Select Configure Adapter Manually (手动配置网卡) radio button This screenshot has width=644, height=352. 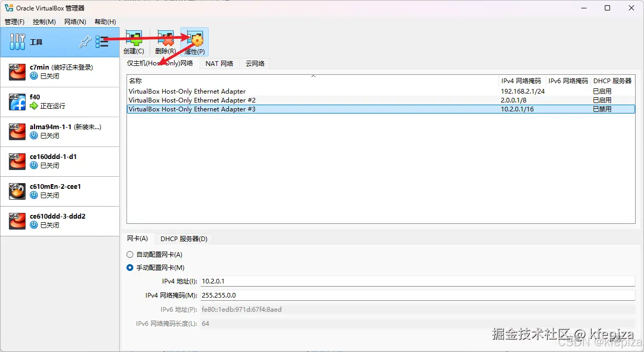pyautogui.click(x=130, y=267)
